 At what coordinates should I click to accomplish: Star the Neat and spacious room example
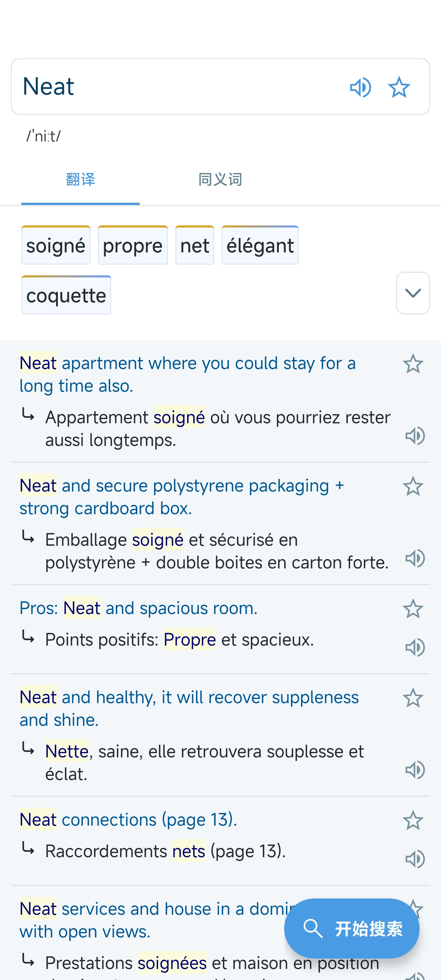[x=413, y=609]
